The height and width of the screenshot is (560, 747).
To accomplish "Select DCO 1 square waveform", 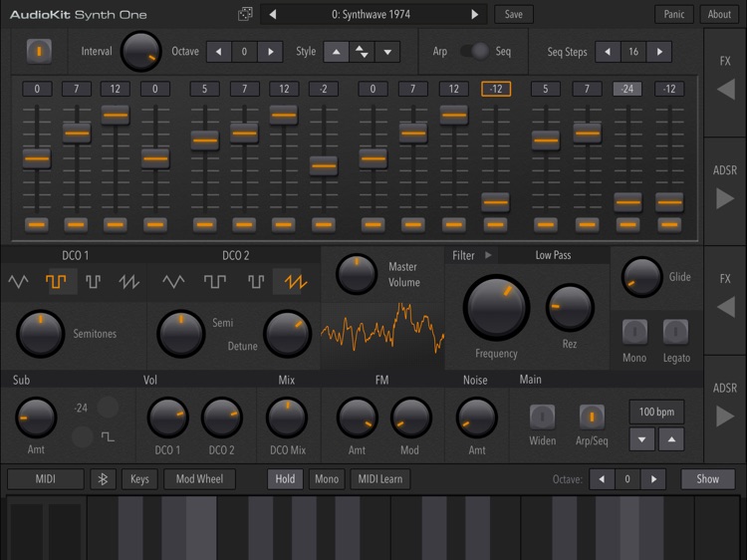I will tap(56, 282).
